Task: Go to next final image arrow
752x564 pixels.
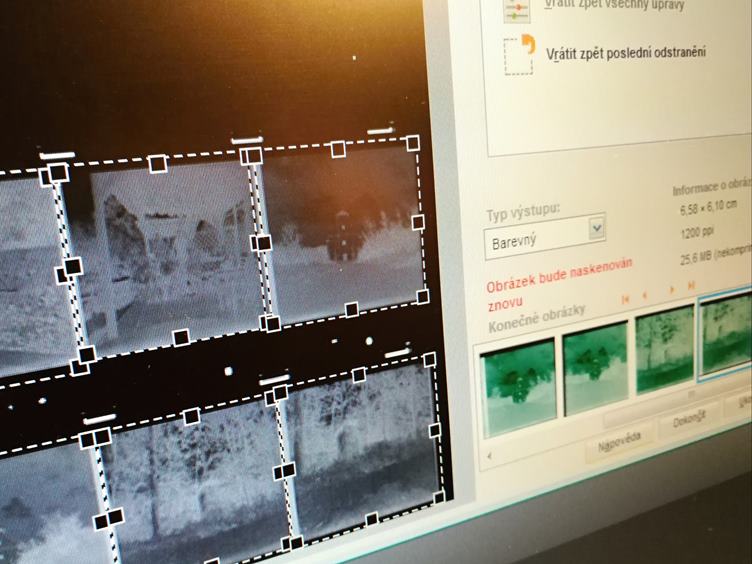Action: 672,289
